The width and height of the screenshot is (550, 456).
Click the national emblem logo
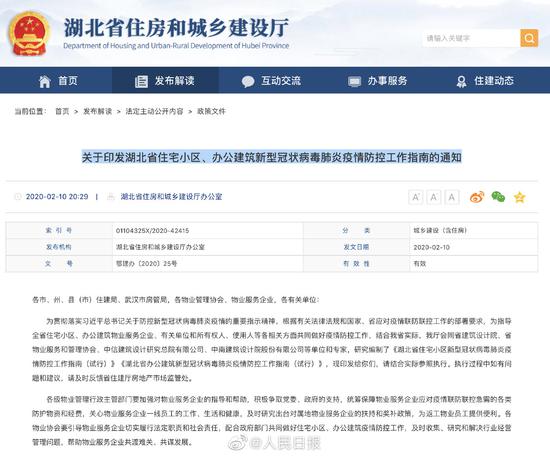[29, 34]
